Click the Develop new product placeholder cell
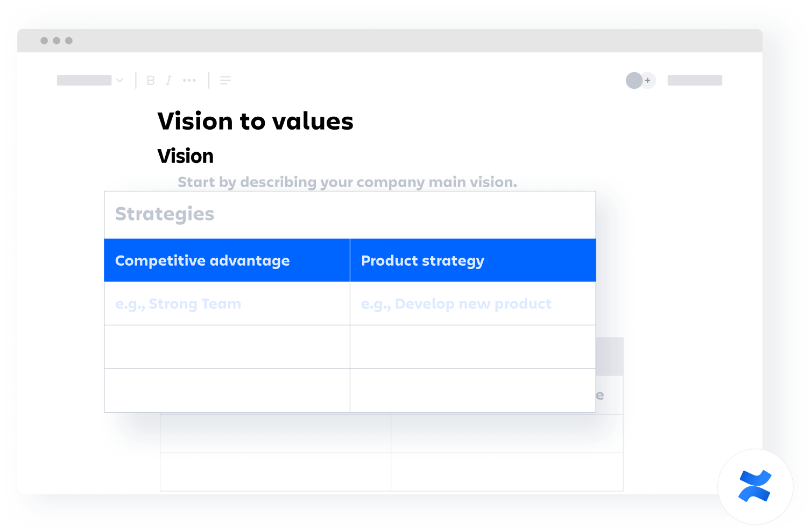 (456, 303)
